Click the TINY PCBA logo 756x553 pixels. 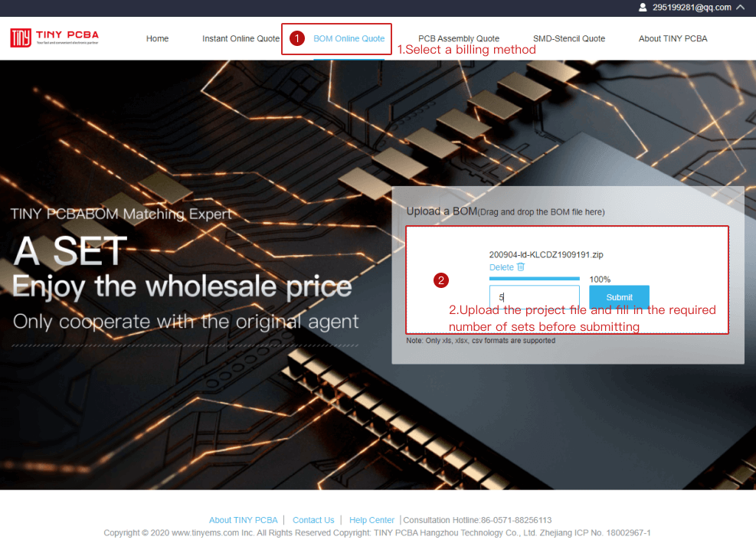tap(54, 37)
